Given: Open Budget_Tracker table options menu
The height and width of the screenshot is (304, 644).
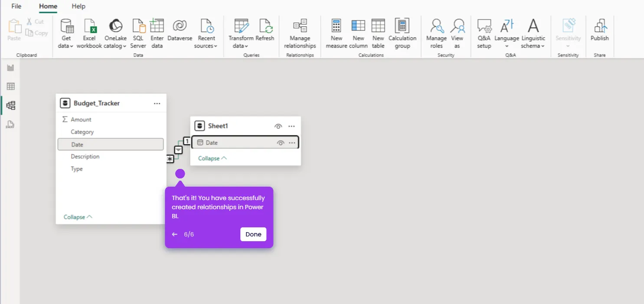Looking at the screenshot, I should pos(157,103).
